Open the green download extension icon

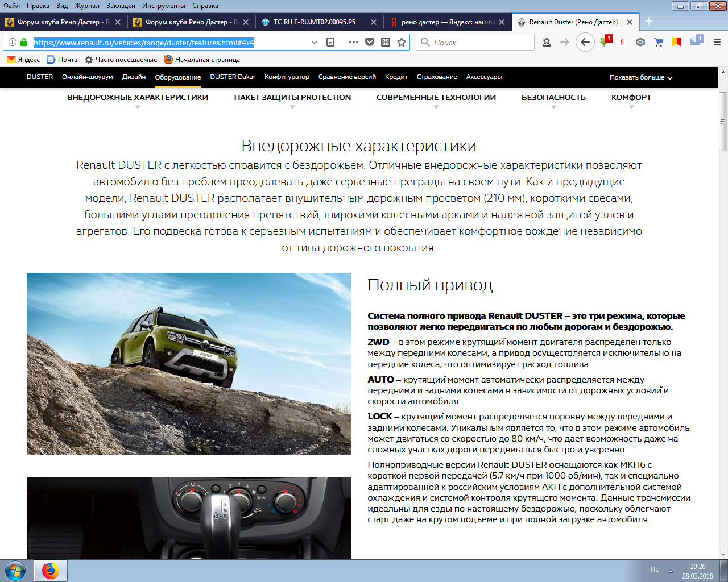point(605,41)
